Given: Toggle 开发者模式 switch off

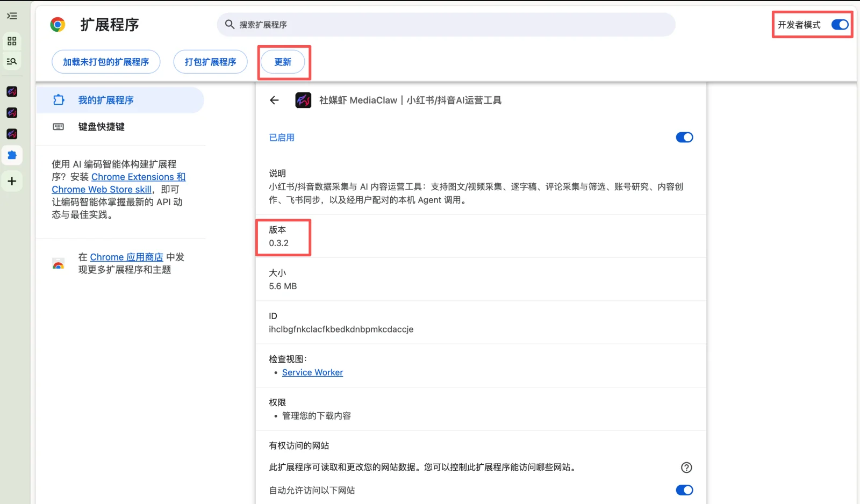Looking at the screenshot, I should point(840,25).
